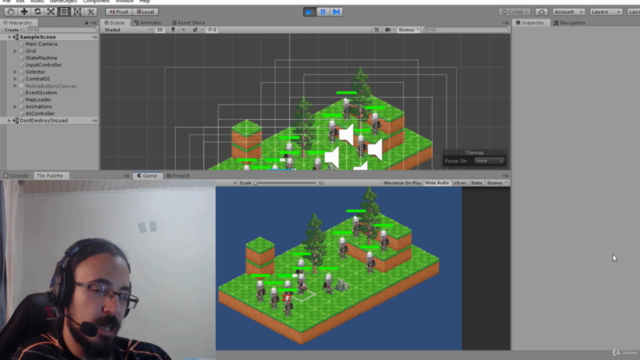The height and width of the screenshot is (360, 640).
Task: Toggle 2D view mode in Scene
Action: (160, 30)
